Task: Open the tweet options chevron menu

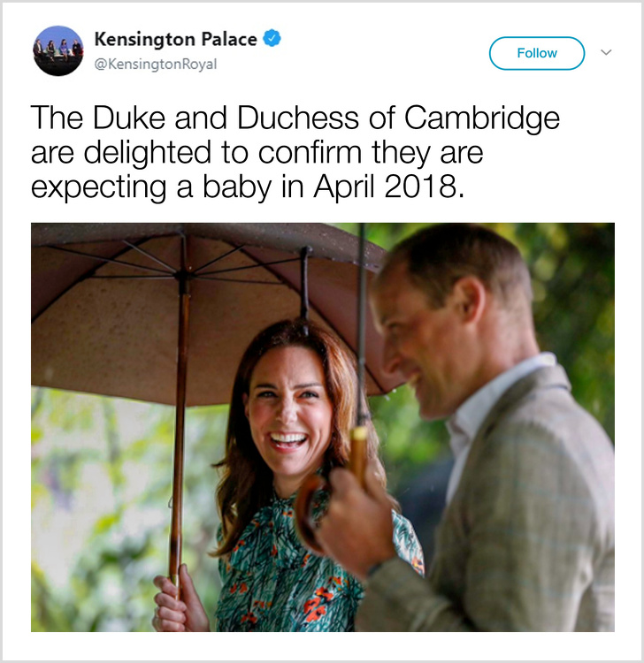Action: pyautogui.click(x=606, y=52)
